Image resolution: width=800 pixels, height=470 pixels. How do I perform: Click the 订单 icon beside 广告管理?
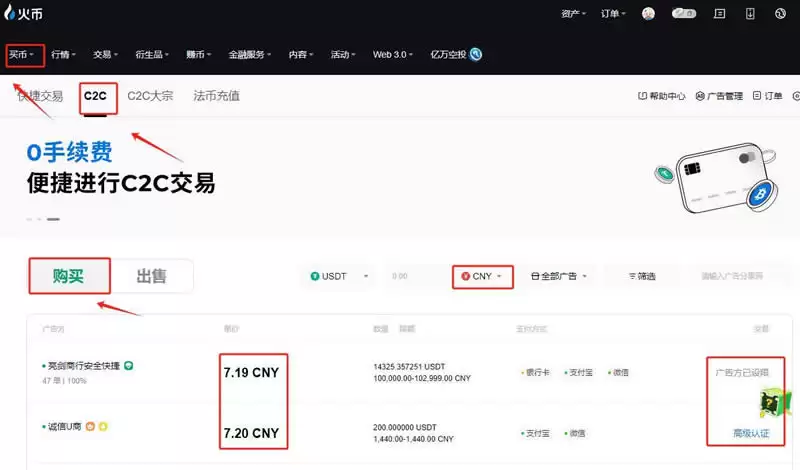(757, 95)
